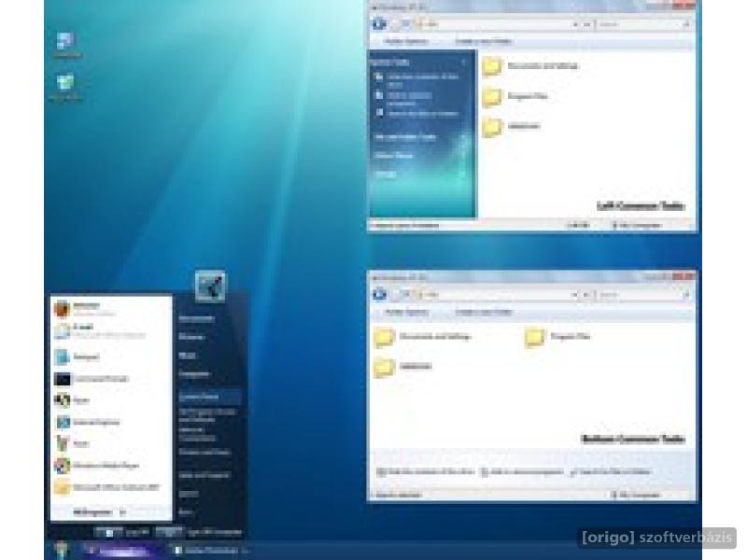Viewport: 747px width, 560px height.
Task: Click Create a new folder in top window
Action: (x=484, y=41)
